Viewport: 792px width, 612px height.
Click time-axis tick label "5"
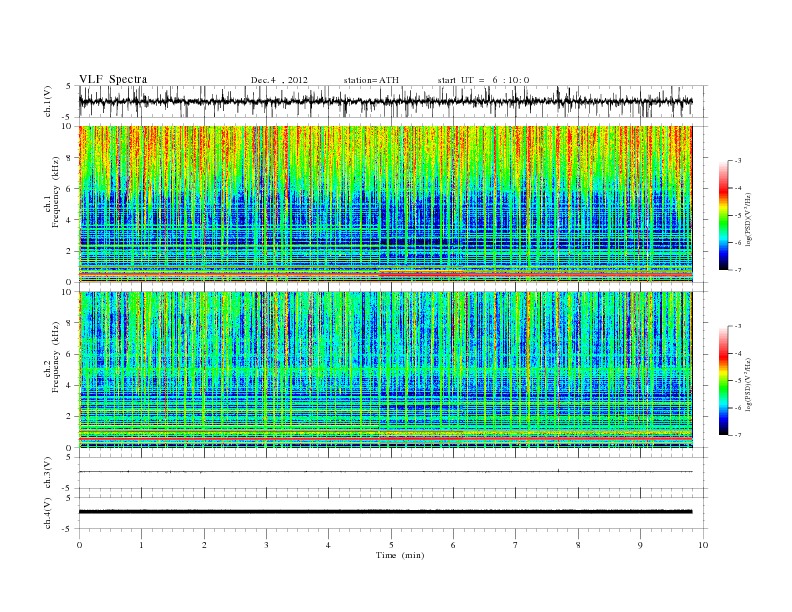(391, 545)
